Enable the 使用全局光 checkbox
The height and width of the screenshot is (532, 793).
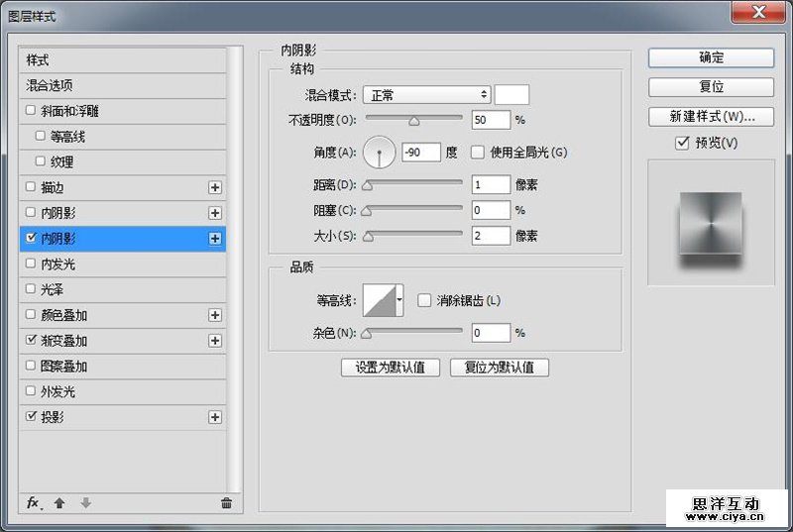[478, 153]
